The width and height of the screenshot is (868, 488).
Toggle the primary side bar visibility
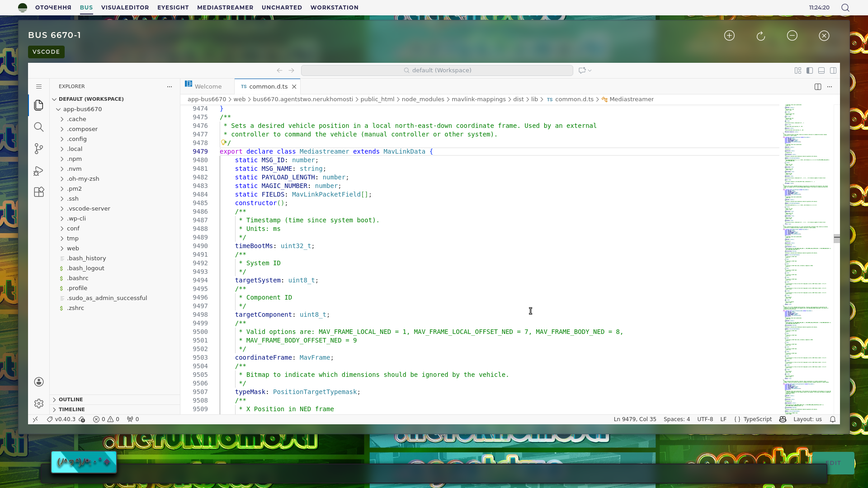coord(810,70)
